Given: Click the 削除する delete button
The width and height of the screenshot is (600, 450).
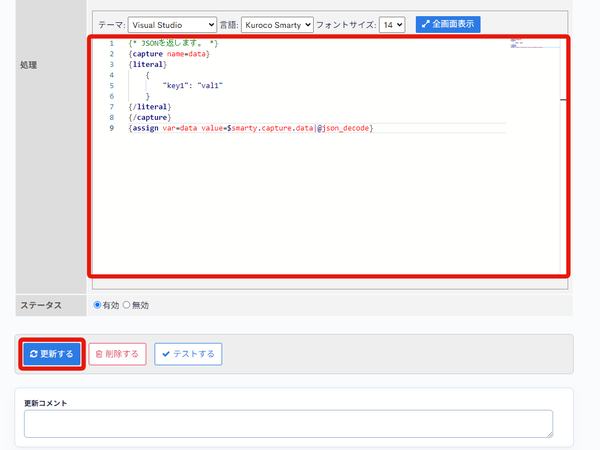Looking at the screenshot, I should tap(117, 354).
